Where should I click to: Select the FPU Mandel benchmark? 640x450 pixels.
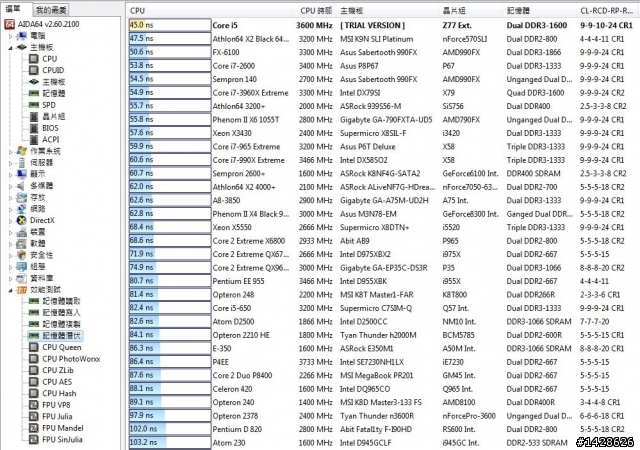pyautogui.click(x=62, y=428)
